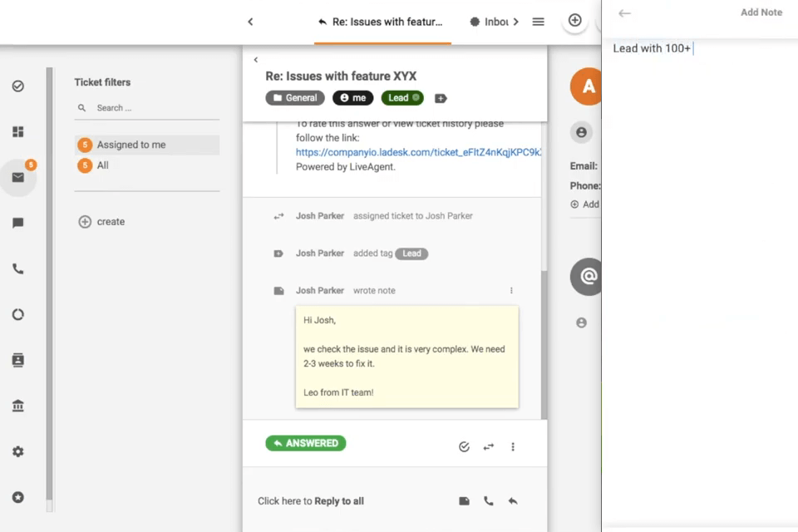
Task: Click the orange A customer avatar
Action: pos(586,86)
